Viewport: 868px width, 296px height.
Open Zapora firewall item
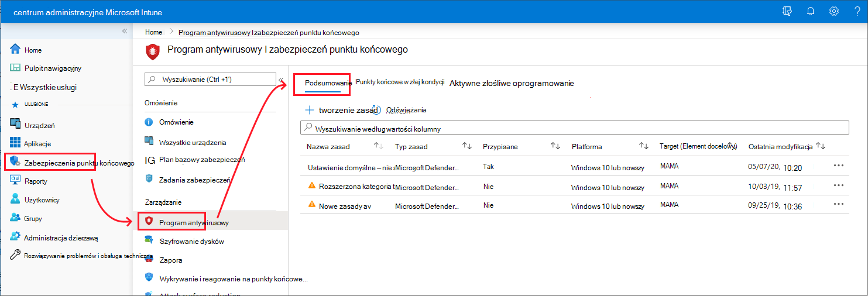pos(163,260)
